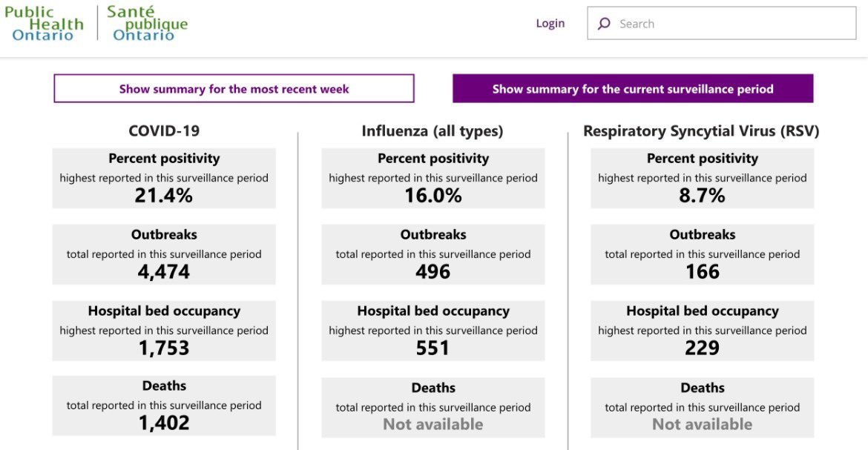This screenshot has height=450, width=868.
Task: Select the Influenza (all types) heading
Action: tap(433, 131)
